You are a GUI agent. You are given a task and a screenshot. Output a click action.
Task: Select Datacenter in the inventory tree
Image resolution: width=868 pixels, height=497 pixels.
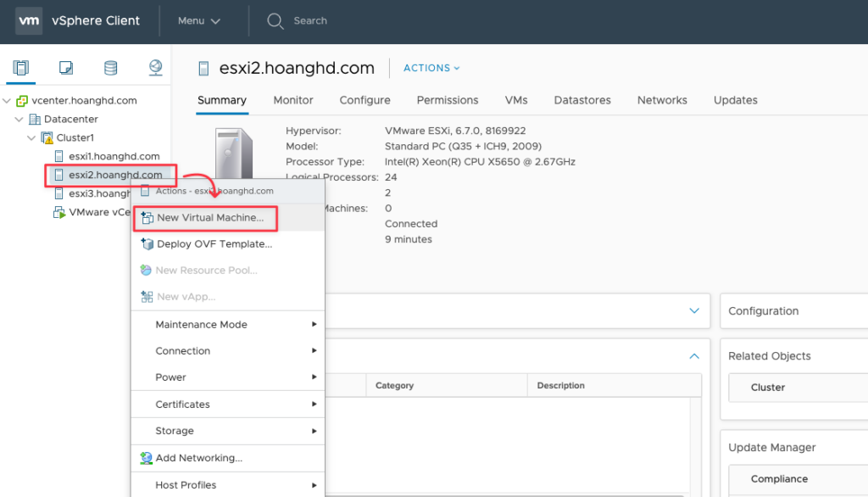tap(71, 119)
